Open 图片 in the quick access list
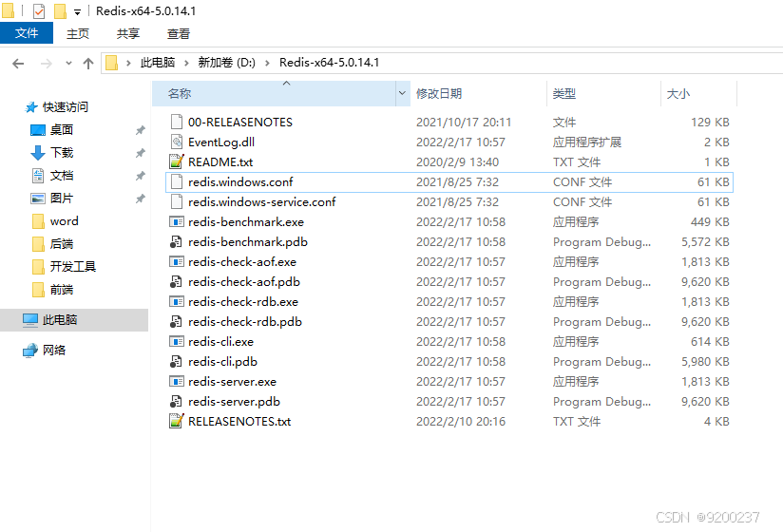The height and width of the screenshot is (532, 783). [62, 199]
